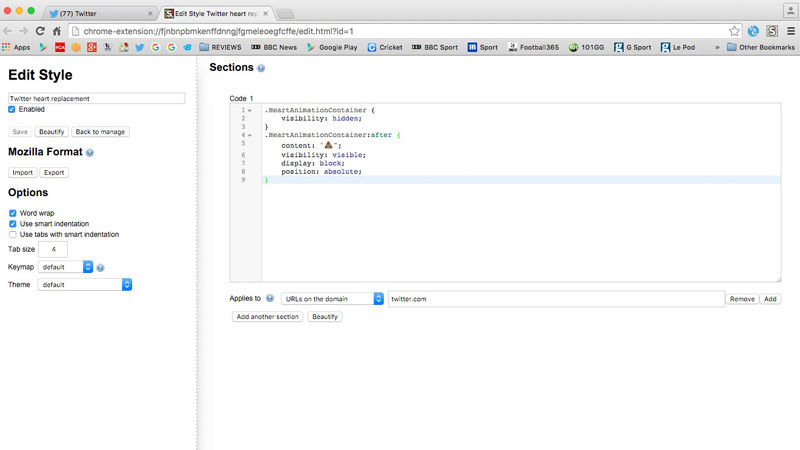Viewport: 800px width, 450px height.
Task: Click the Applies to help icon
Action: coord(270,299)
